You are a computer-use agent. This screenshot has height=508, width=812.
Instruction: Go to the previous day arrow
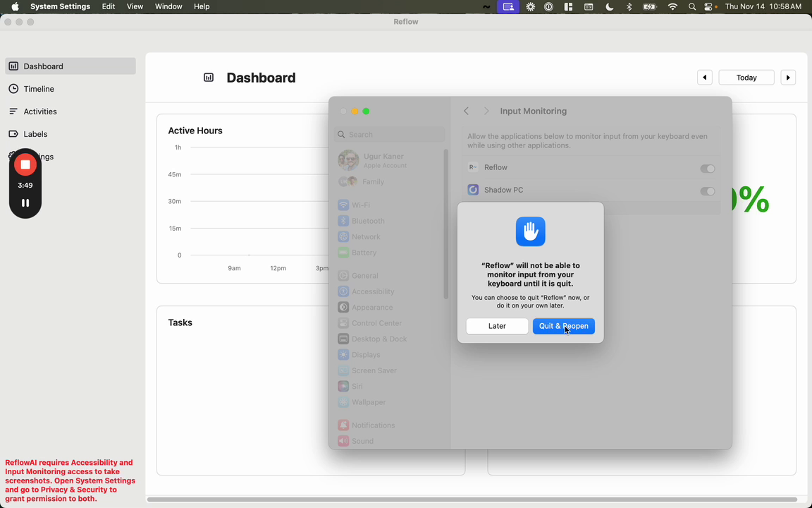pyautogui.click(x=704, y=78)
